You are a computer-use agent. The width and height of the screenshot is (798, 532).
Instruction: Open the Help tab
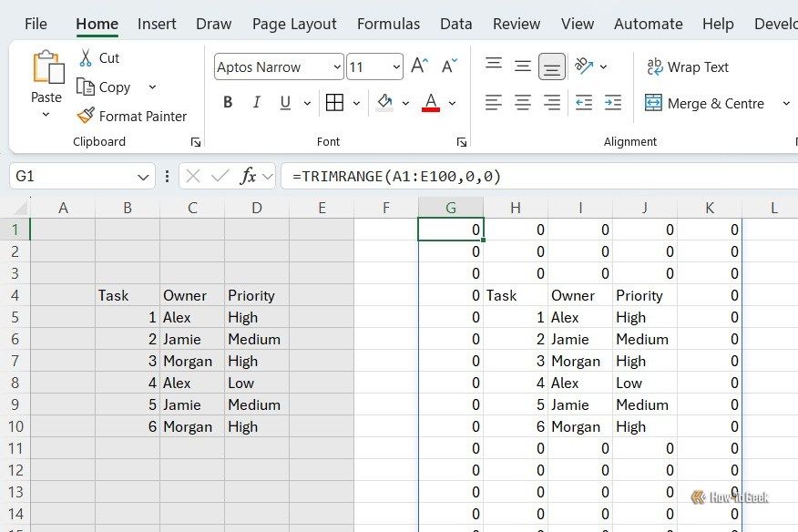718,24
